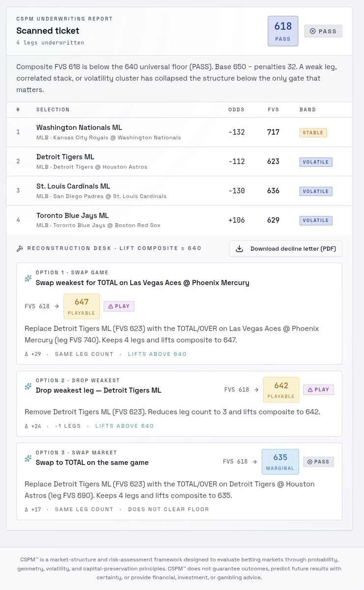Open the Option 2 Drop weakest leg title
Viewport: 364px width, 590px height.
click(98, 390)
